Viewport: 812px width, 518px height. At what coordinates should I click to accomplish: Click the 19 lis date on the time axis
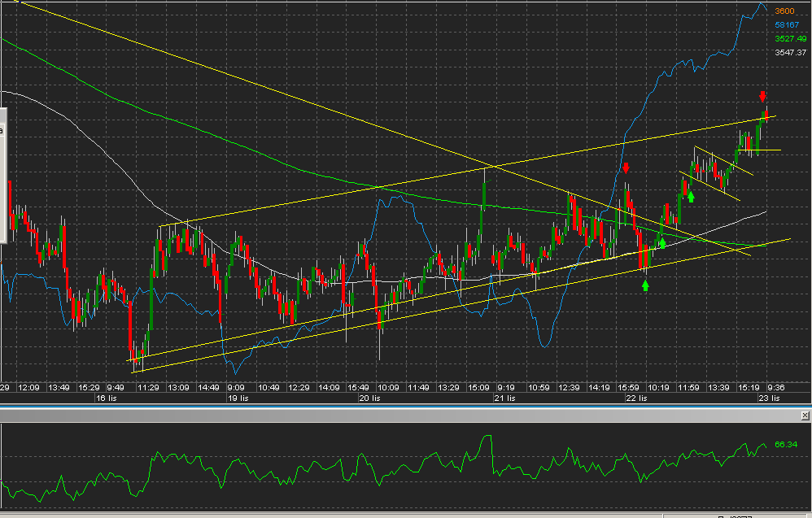pyautogui.click(x=238, y=398)
